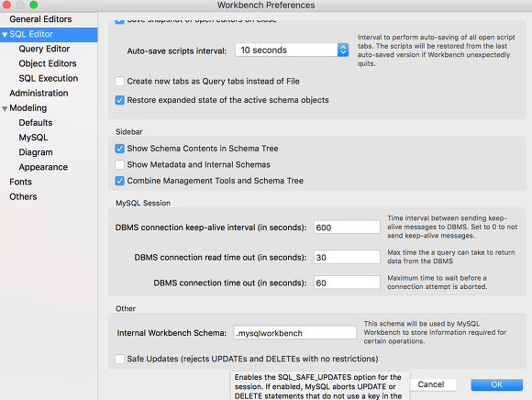Open the Object Editors preferences page
This screenshot has width=532, height=400.
[x=48, y=63]
